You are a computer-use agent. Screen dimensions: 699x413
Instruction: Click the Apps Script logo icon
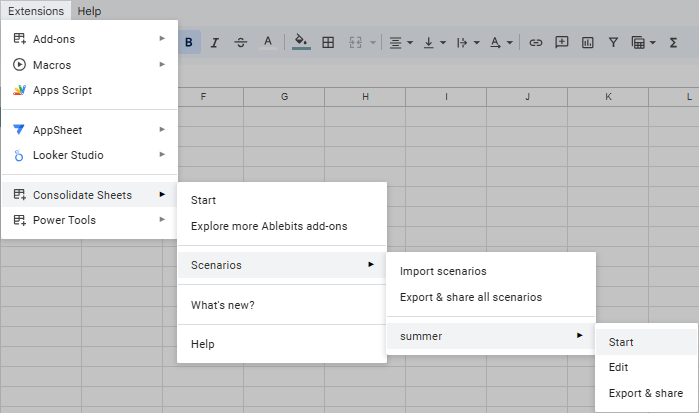[x=19, y=90]
